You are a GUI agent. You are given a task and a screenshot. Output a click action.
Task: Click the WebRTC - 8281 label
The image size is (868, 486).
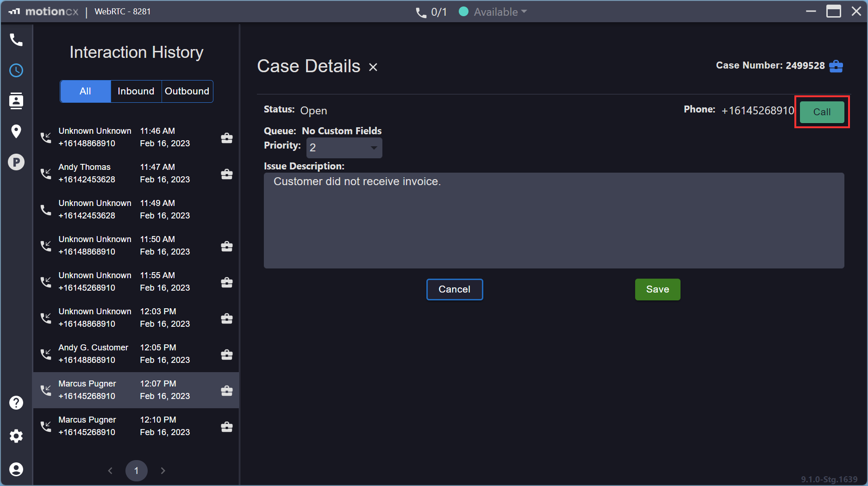click(123, 12)
